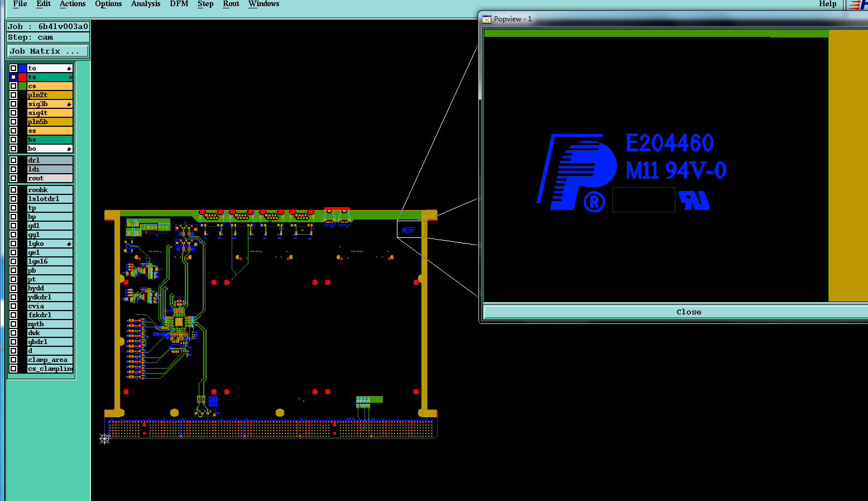Select the ldi layer name
Viewport: 868px width, 501px height.
50,169
